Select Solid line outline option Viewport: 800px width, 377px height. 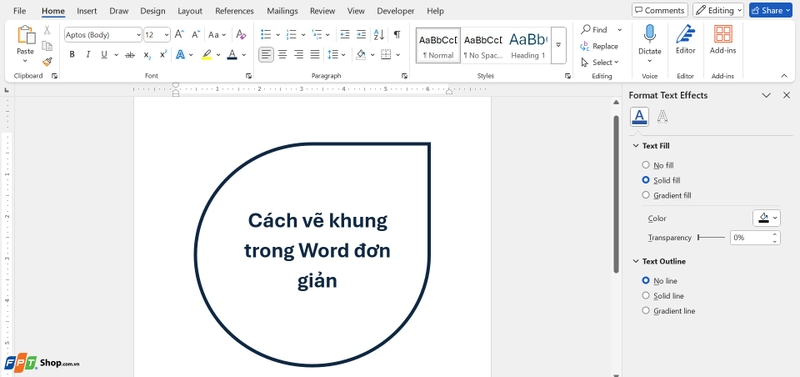[646, 295]
